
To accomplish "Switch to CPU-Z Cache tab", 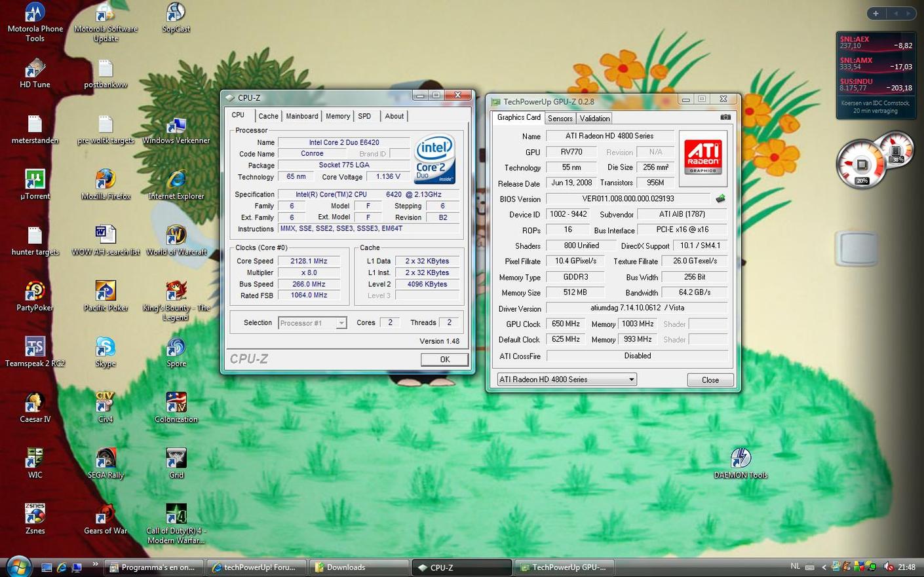I will 268,116.
